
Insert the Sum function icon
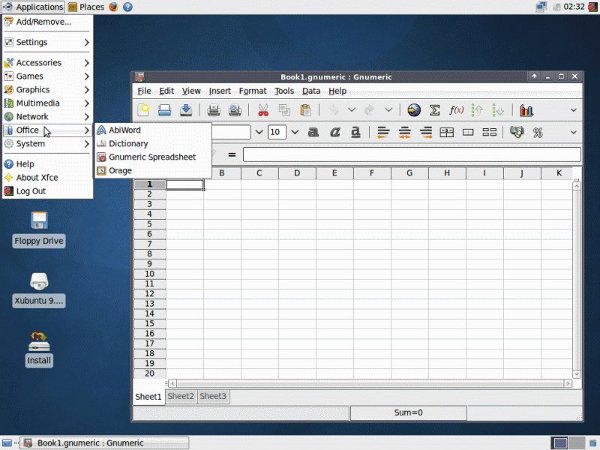(x=435, y=110)
